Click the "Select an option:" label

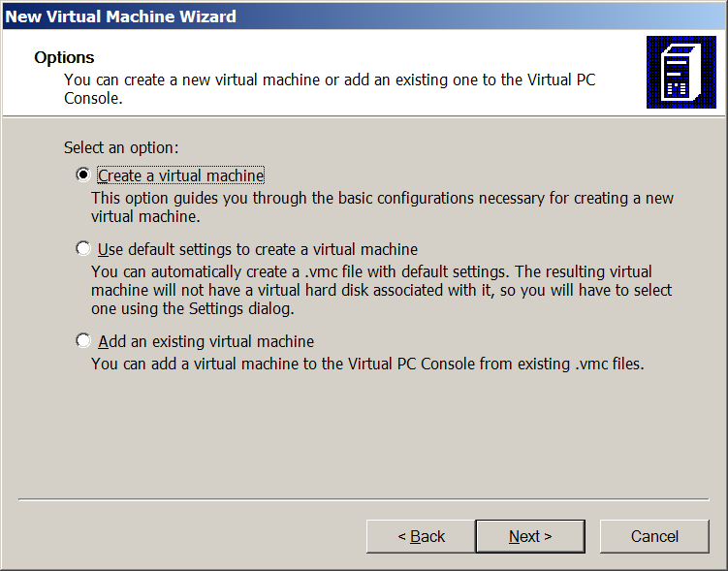tap(121, 148)
